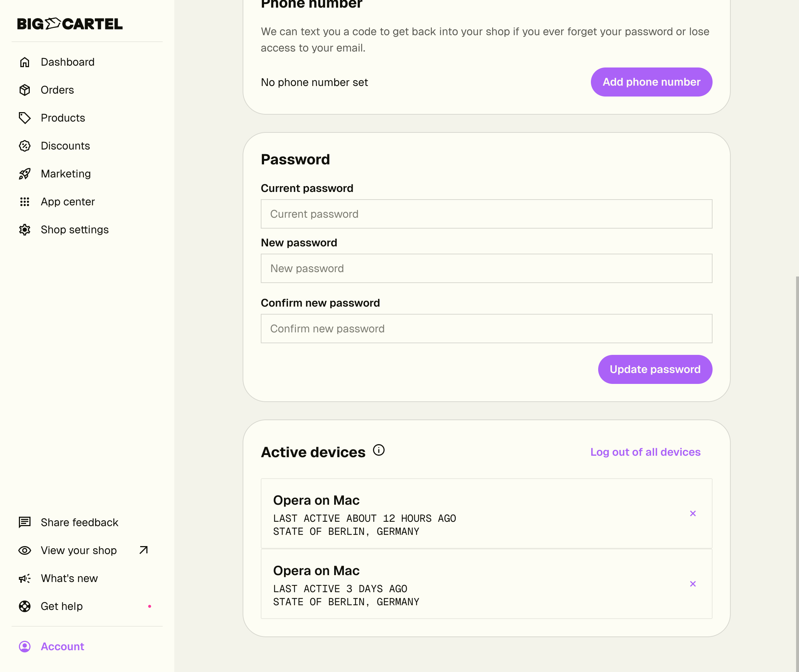Click the Discounts percent badge icon
Image resolution: width=799 pixels, height=672 pixels.
pos(25,146)
